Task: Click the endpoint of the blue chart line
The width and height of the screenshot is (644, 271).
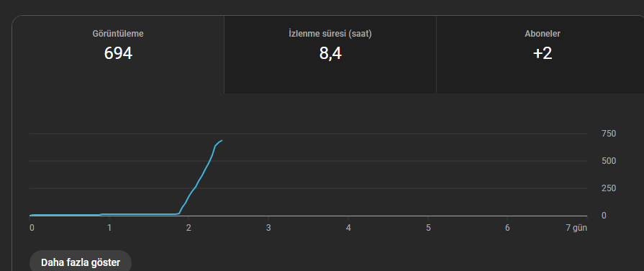Action: [222, 140]
